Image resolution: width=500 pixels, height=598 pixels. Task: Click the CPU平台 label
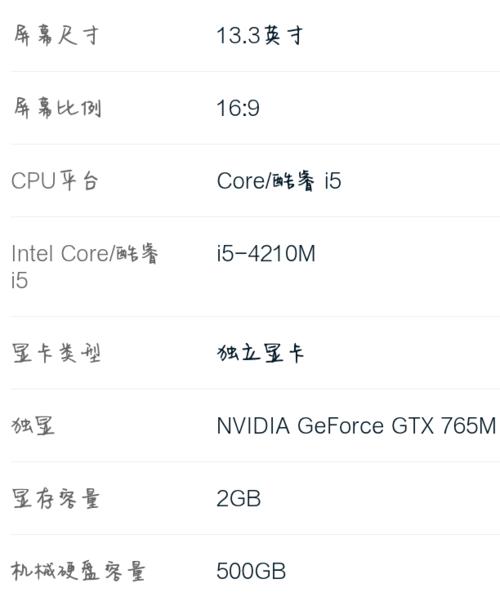55,180
